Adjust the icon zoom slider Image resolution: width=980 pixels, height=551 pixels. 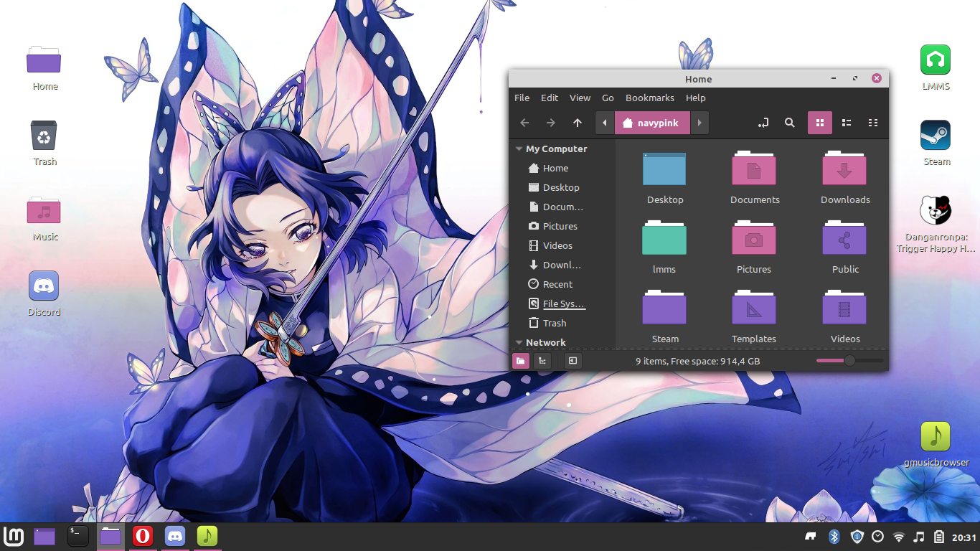point(850,360)
